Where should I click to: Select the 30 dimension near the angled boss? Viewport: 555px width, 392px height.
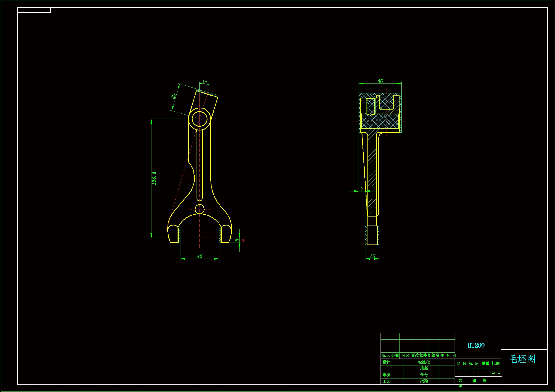pos(174,96)
